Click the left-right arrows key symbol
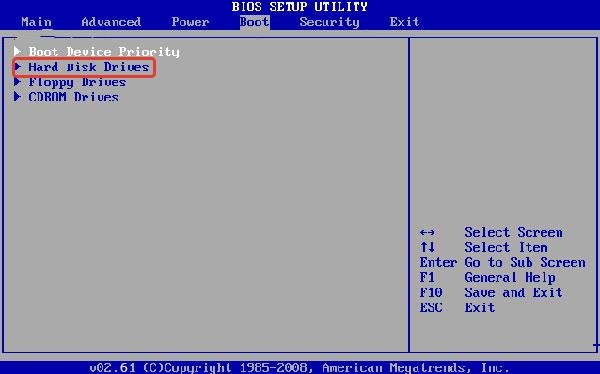The width and height of the screenshot is (600, 374). (427, 232)
